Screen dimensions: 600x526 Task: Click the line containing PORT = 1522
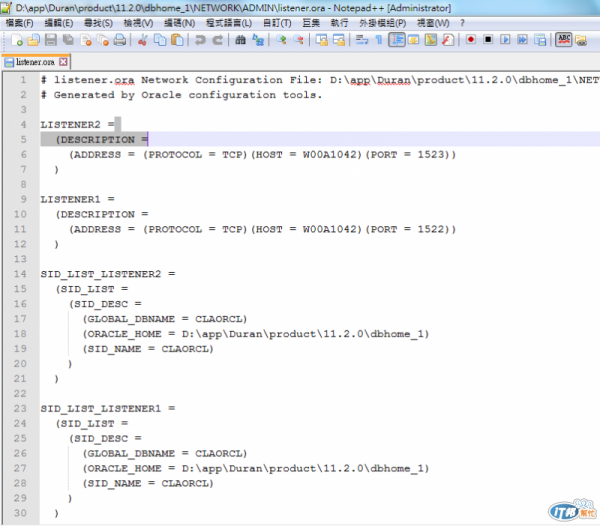(x=262, y=229)
